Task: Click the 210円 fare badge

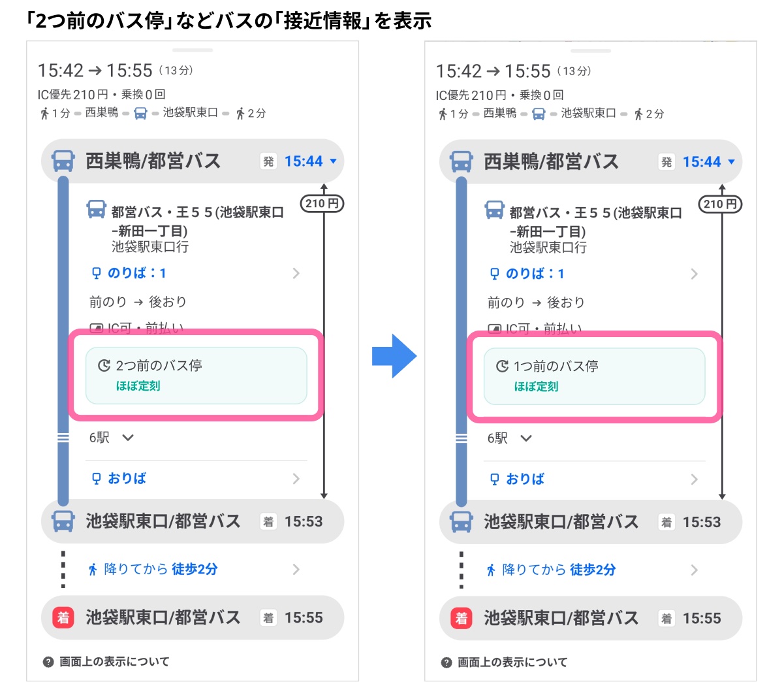Action: 323,204
